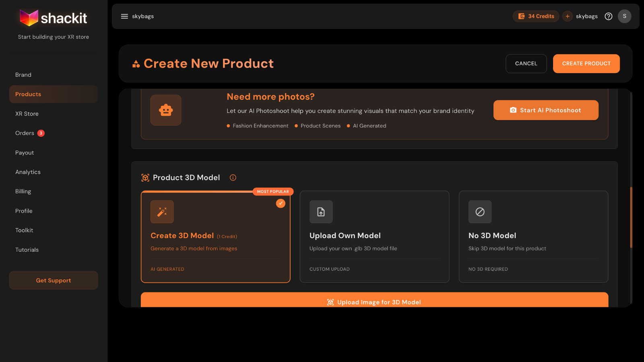Open the help question mark icon
Viewport: 644px width, 362px height.
click(x=608, y=16)
